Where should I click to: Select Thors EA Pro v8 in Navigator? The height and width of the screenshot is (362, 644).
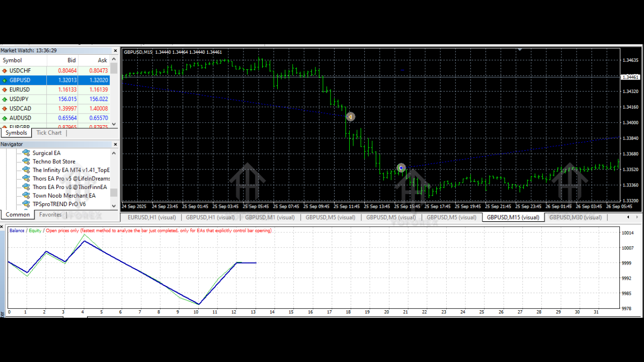point(69,187)
